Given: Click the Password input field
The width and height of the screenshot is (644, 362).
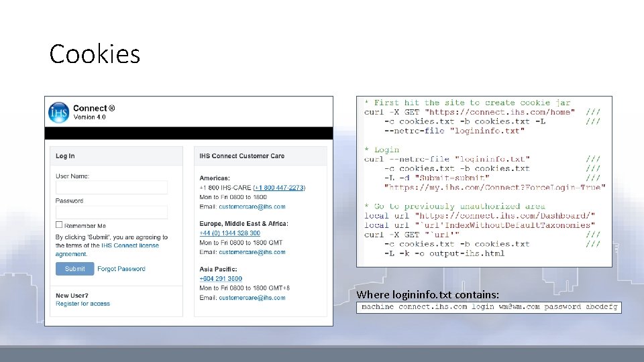Looking at the screenshot, I should pos(111,213).
